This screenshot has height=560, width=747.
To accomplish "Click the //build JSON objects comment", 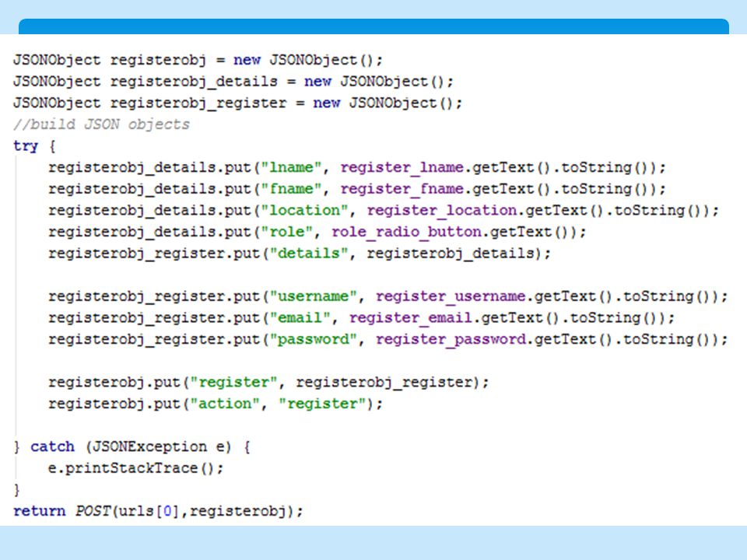I will (101, 124).
